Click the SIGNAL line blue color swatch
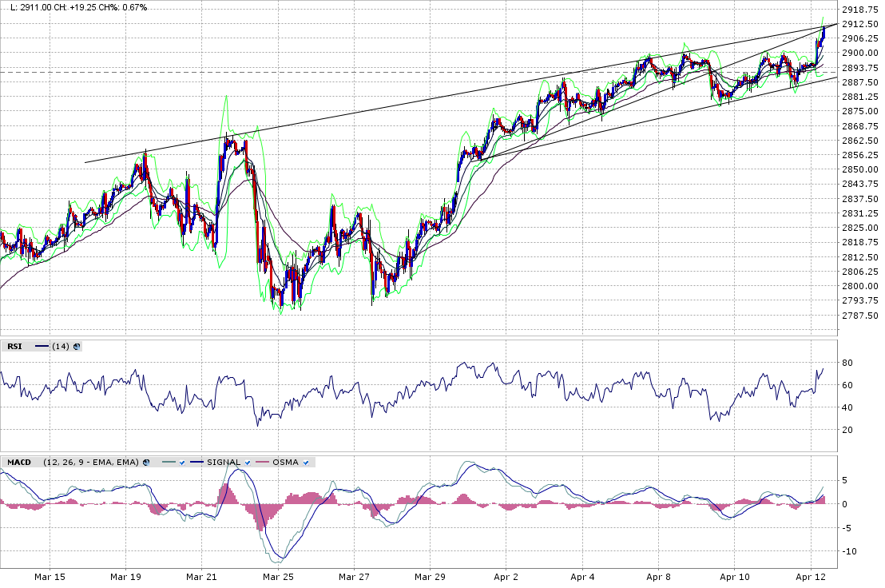 click(x=196, y=463)
